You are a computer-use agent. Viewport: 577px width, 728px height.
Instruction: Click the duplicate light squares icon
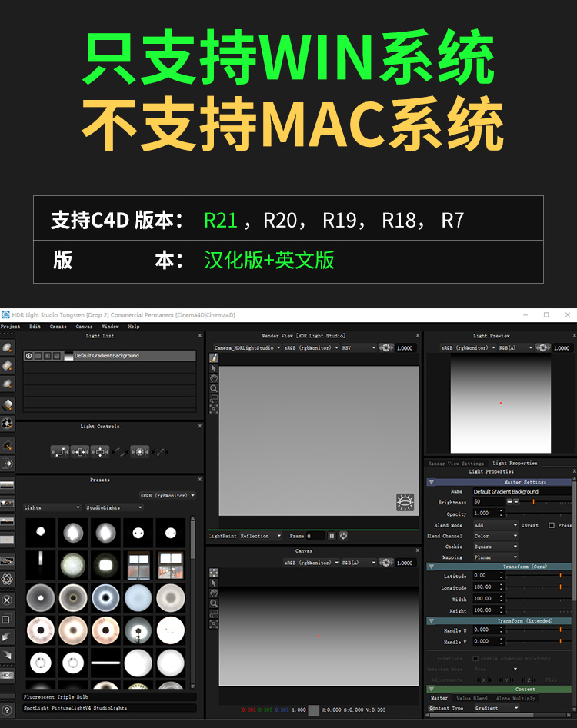(7, 619)
